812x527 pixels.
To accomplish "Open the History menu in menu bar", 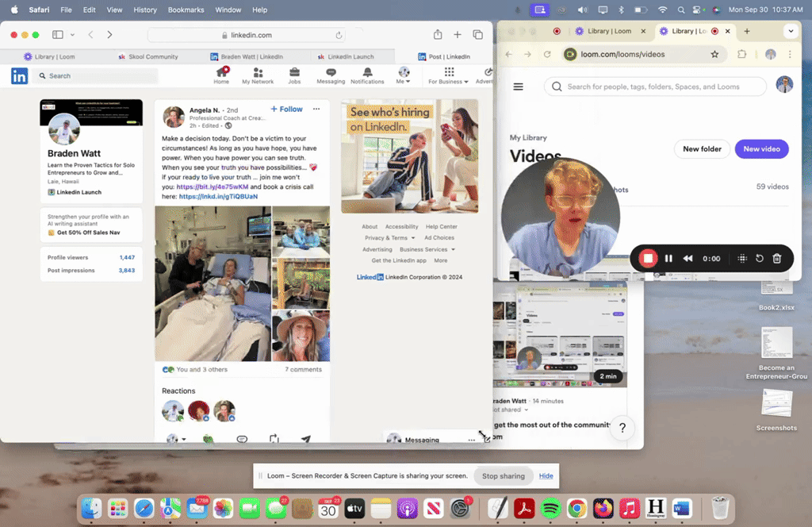I will [145, 10].
